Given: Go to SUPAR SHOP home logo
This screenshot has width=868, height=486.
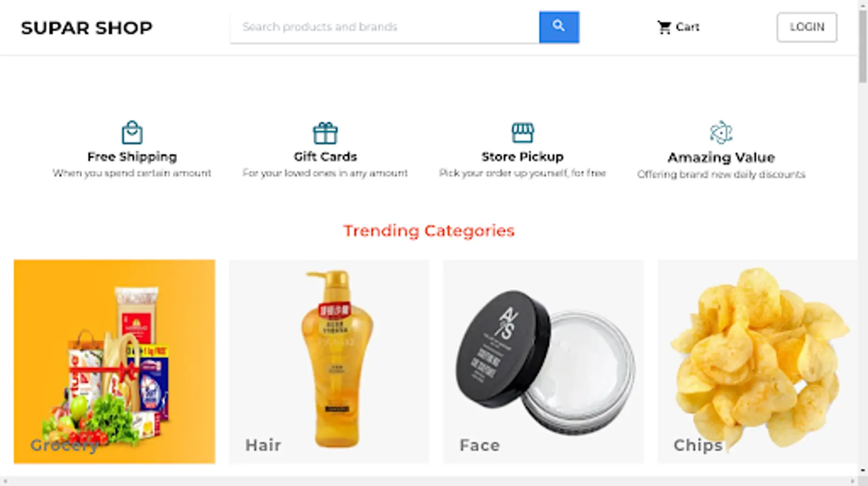Looking at the screenshot, I should pyautogui.click(x=86, y=28).
